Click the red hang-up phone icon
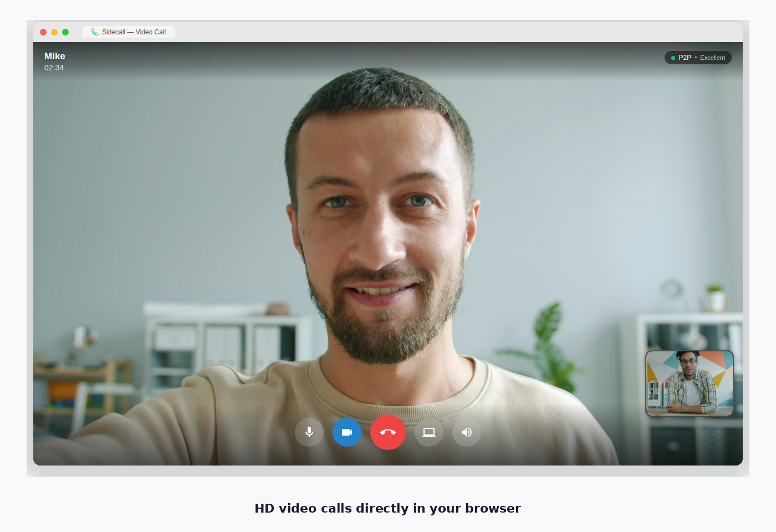This screenshot has height=532, width=776. 387,432
